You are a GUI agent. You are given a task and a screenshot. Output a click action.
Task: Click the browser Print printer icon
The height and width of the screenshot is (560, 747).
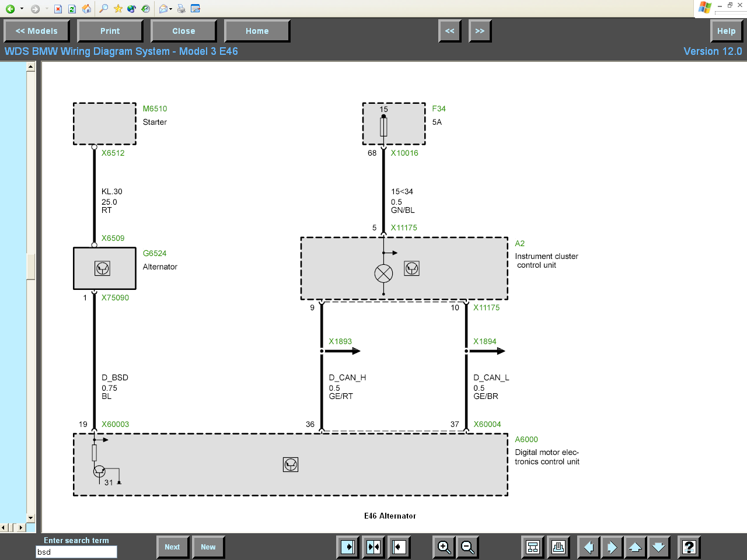click(181, 9)
